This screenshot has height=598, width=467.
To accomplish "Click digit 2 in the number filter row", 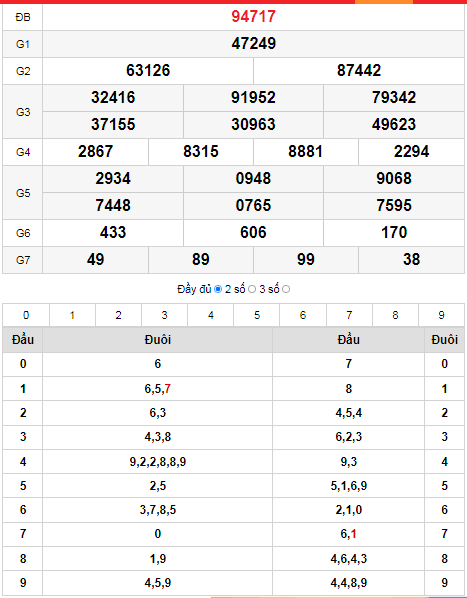I will click(x=118, y=315).
